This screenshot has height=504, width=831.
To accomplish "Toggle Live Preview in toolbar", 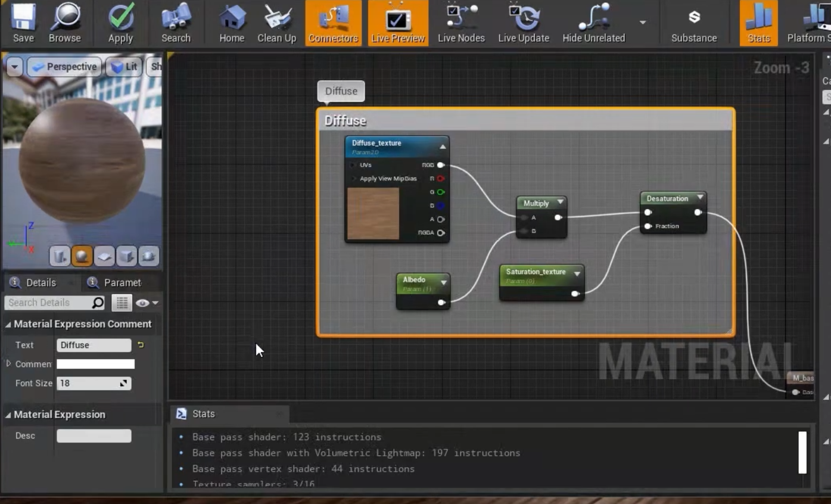I will (397, 23).
